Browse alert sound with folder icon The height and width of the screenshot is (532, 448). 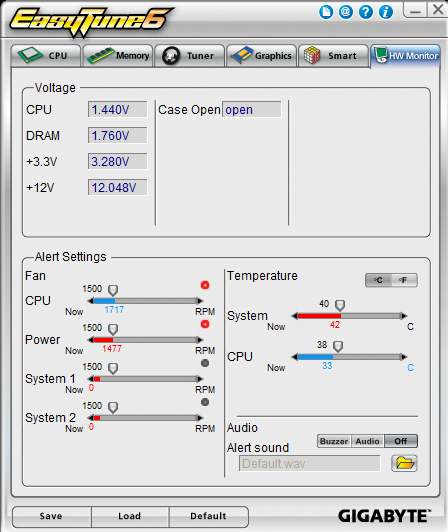pyautogui.click(x=404, y=463)
